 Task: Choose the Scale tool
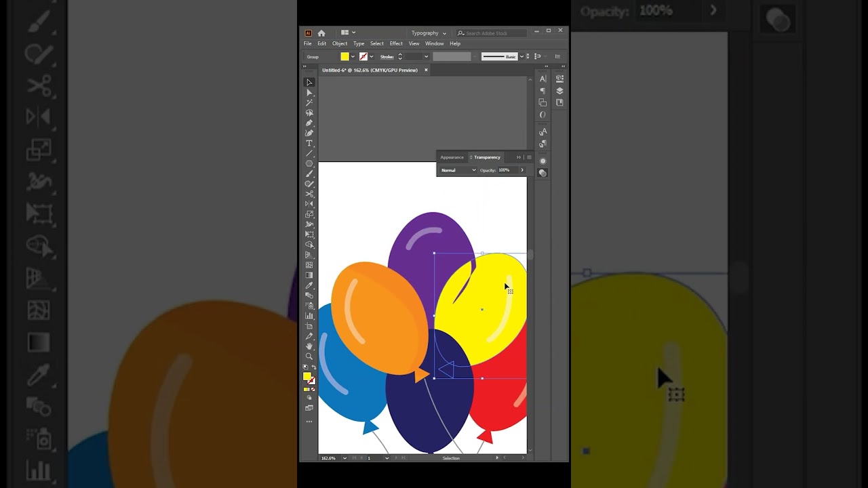coord(309,214)
